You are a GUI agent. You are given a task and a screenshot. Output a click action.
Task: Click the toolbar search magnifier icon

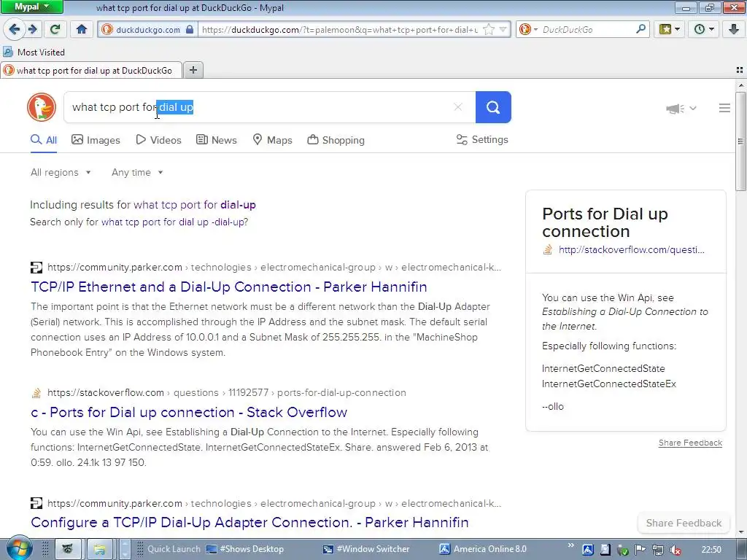[x=640, y=29]
